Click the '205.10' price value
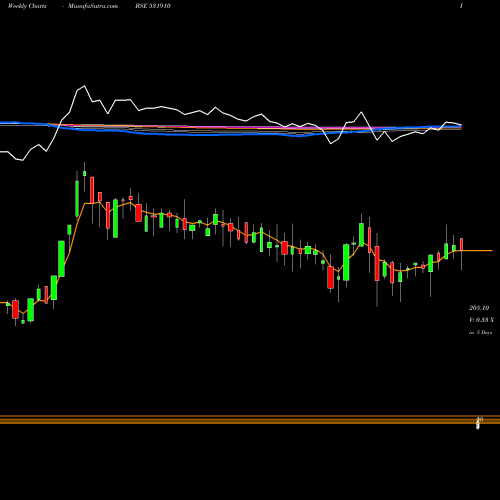The width and height of the screenshot is (500, 500). [x=479, y=308]
